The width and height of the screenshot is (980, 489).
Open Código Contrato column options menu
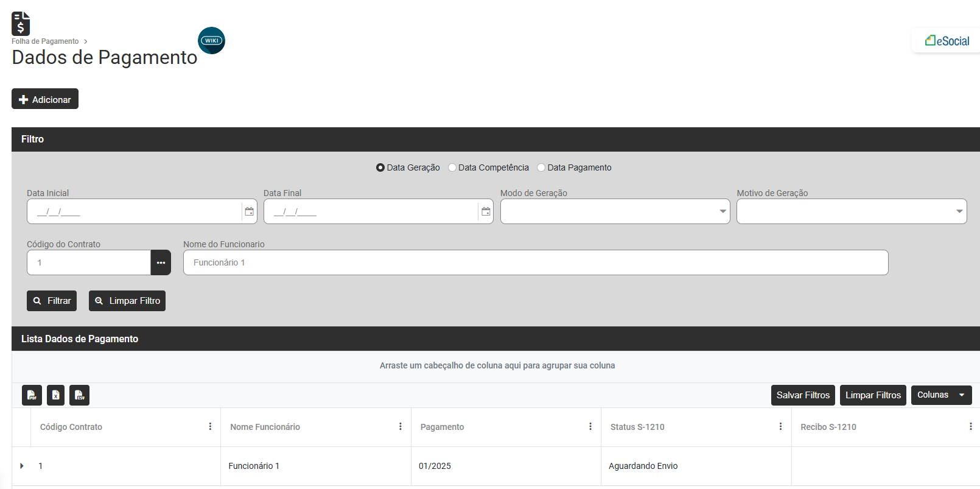tap(210, 427)
